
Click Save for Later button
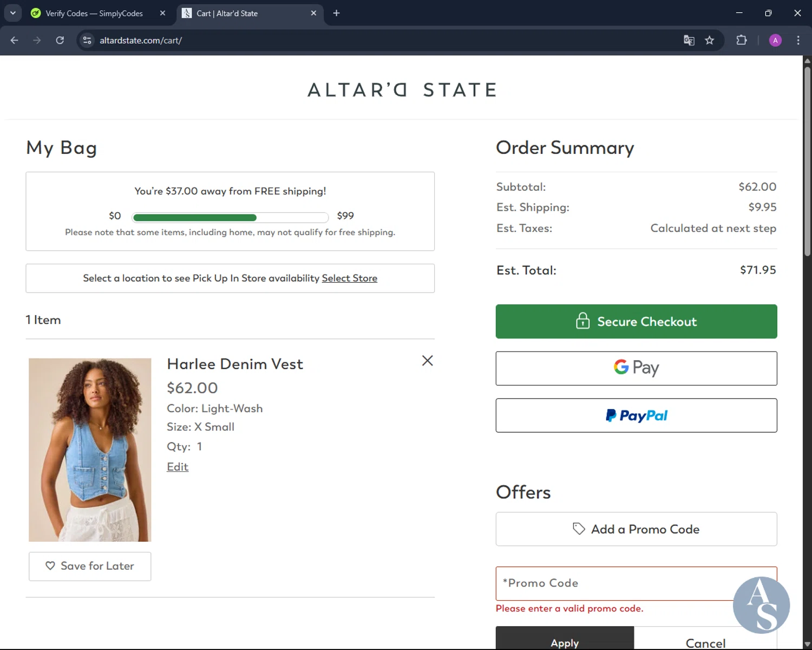point(90,566)
